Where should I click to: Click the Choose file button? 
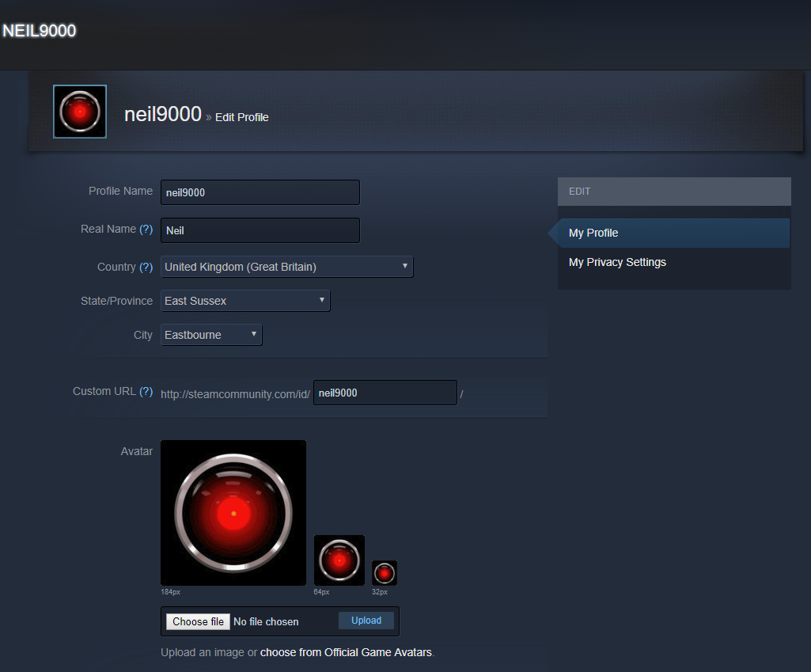pyautogui.click(x=198, y=621)
